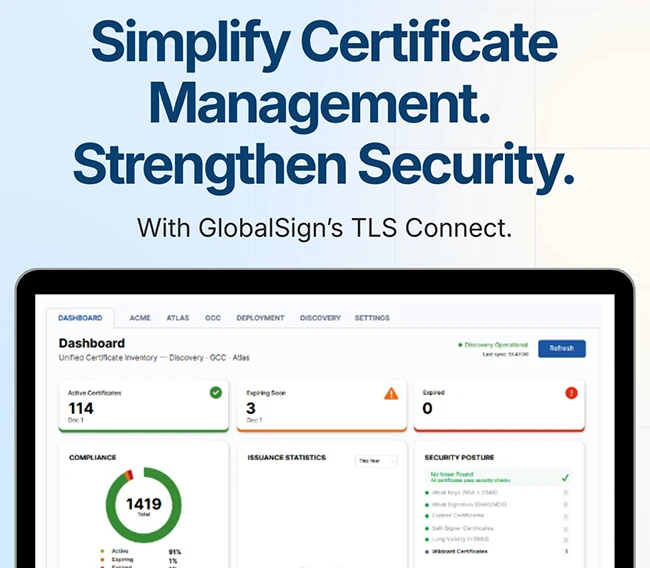Switch to the ATLAS tab

[x=177, y=318]
